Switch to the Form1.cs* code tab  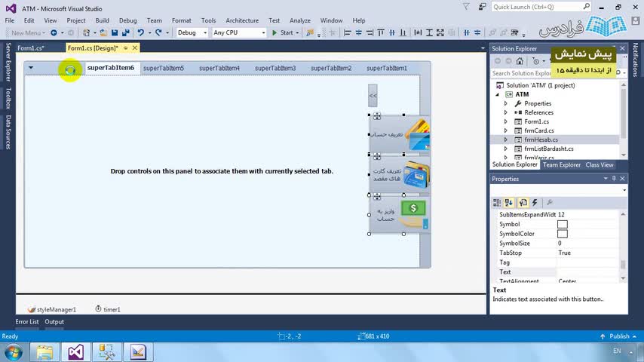(x=31, y=48)
